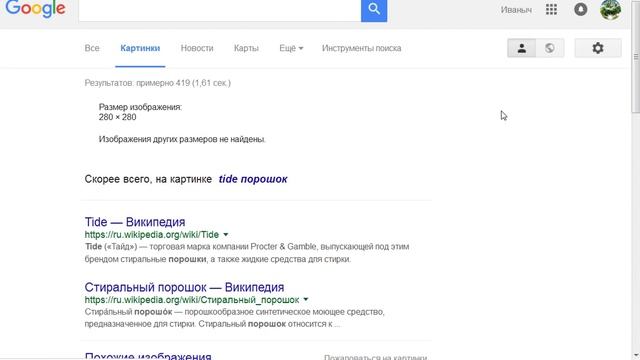This screenshot has width=640, height=360.
Task: Open the search settings gear
Action: click(598, 48)
